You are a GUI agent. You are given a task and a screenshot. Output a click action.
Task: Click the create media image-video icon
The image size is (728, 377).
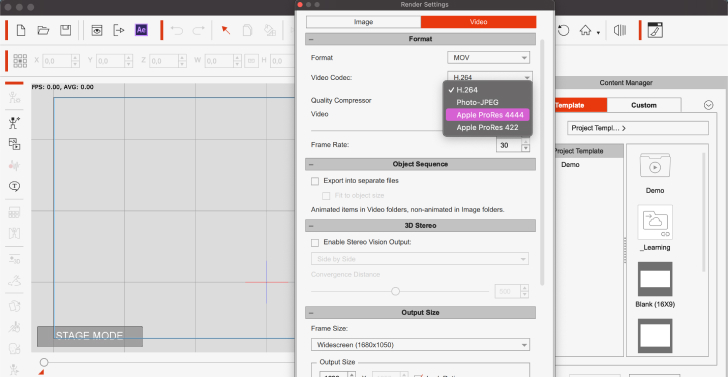tap(14, 144)
